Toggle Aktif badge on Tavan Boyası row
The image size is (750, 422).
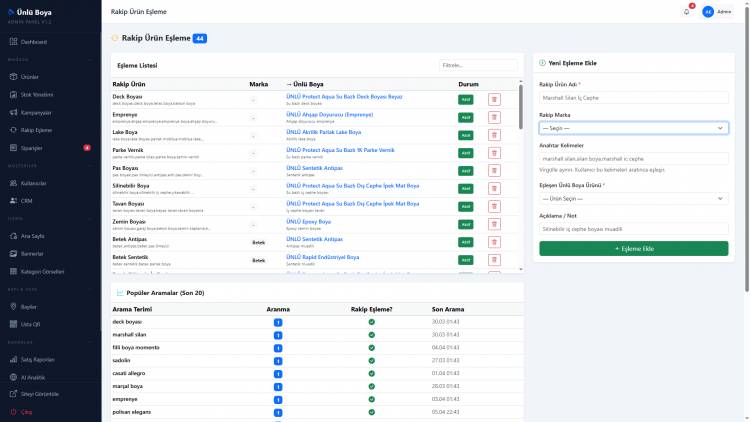[x=465, y=206]
